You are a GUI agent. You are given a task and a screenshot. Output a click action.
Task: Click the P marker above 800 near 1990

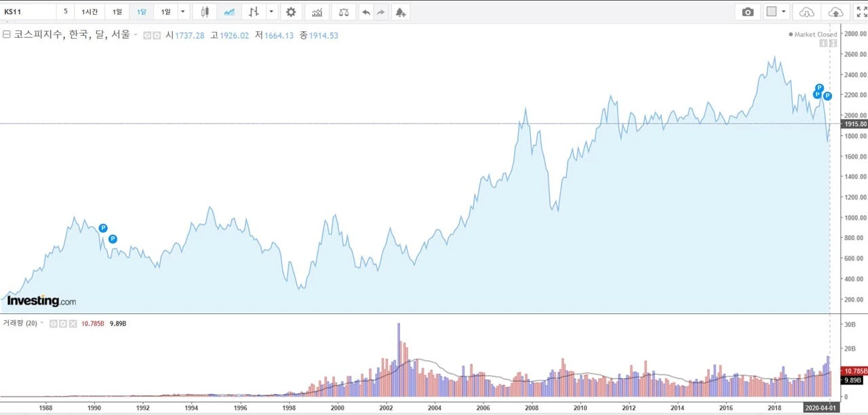click(103, 228)
